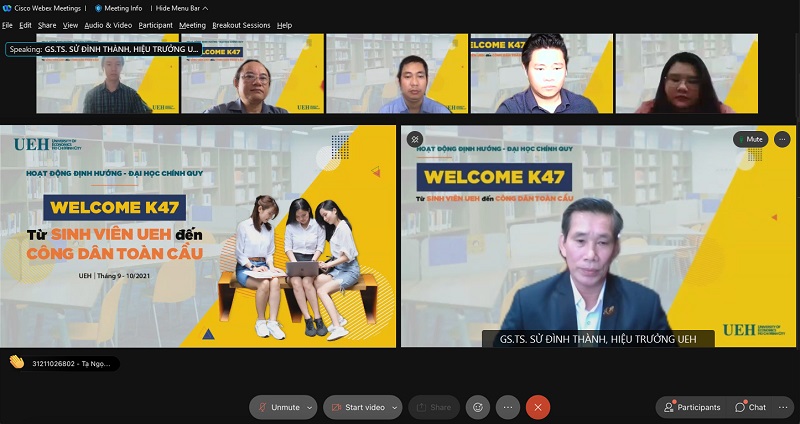Select the thumbnail of woman with glasses

click(687, 73)
